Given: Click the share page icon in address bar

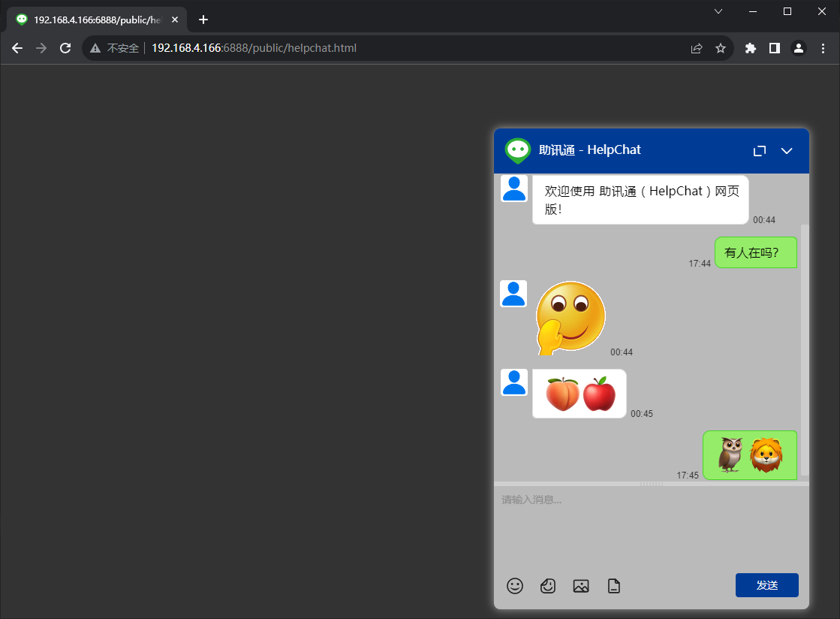Looking at the screenshot, I should click(697, 48).
